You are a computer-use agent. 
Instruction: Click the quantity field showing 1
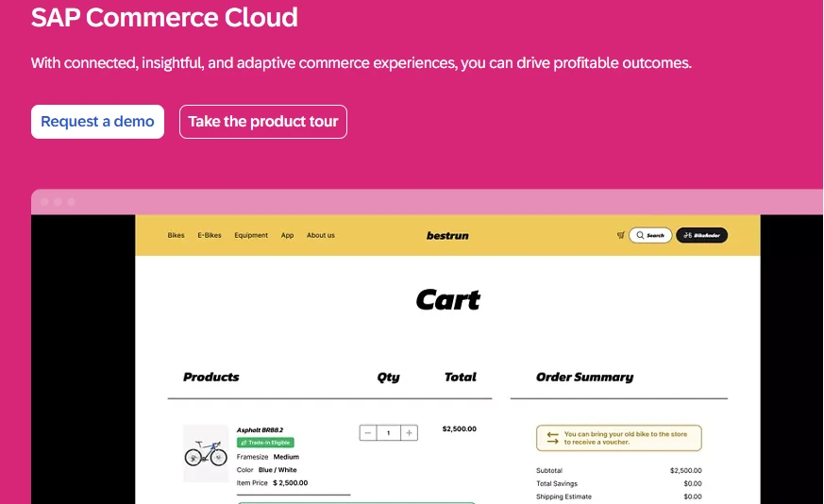(388, 432)
